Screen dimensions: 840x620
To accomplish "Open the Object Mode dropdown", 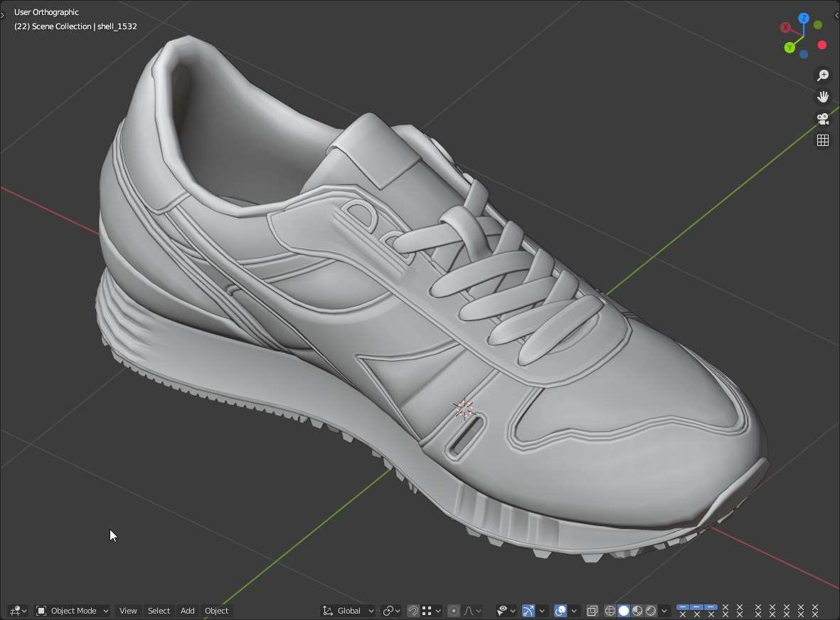I will point(73,611).
